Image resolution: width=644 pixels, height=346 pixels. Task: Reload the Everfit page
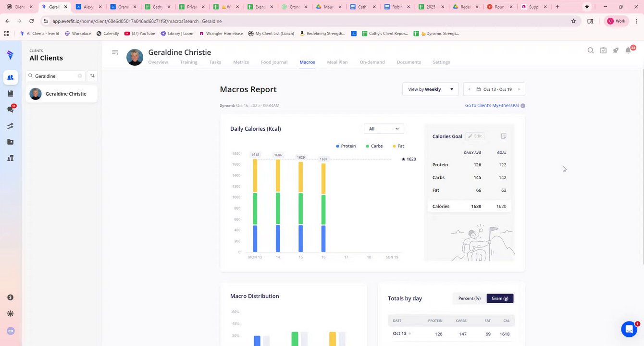(x=31, y=21)
